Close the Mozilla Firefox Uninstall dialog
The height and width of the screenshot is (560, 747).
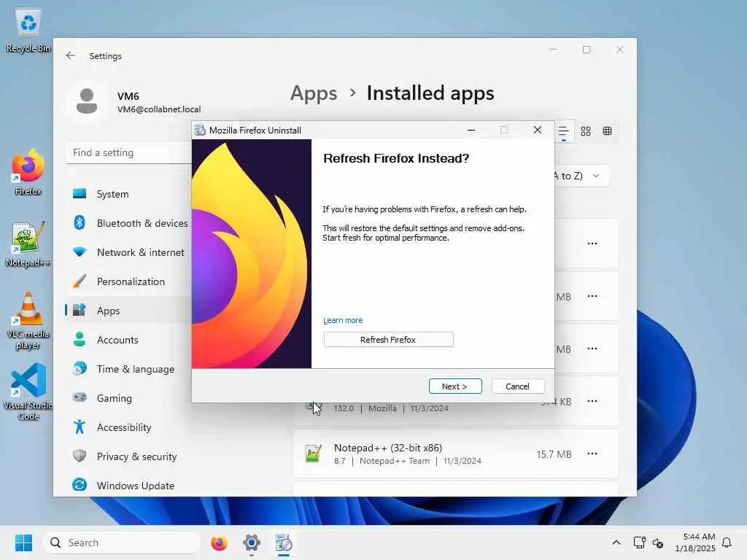point(538,130)
